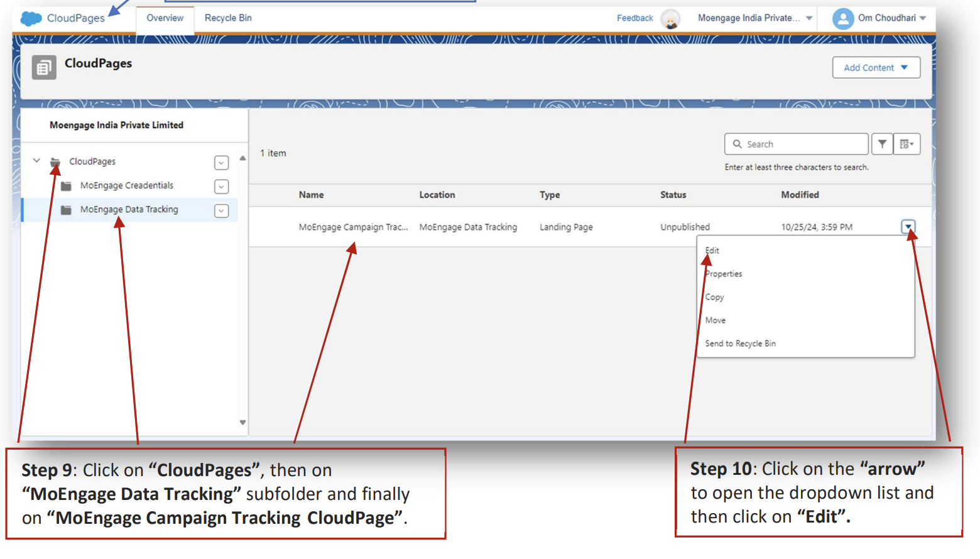
Task: Open the MoEngage Campaign Trac... page
Action: (x=354, y=227)
